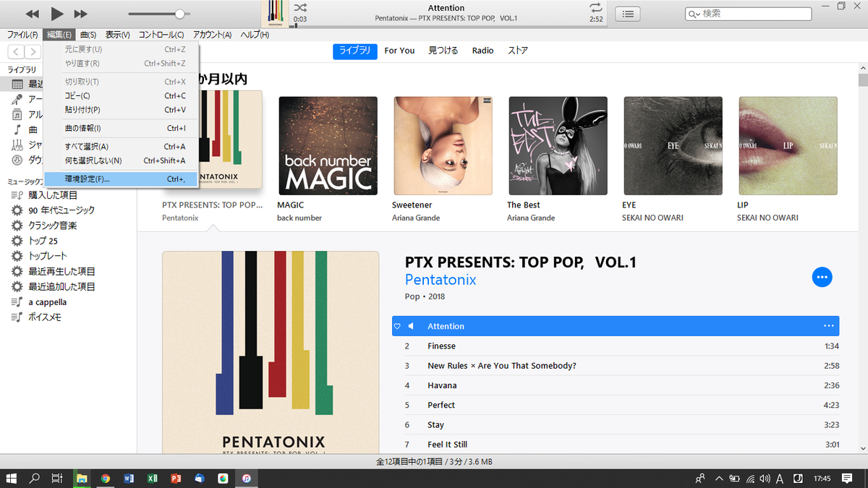Choose 曲の情報(I) in the Edit menu
The image size is (868, 488).
point(121,128)
